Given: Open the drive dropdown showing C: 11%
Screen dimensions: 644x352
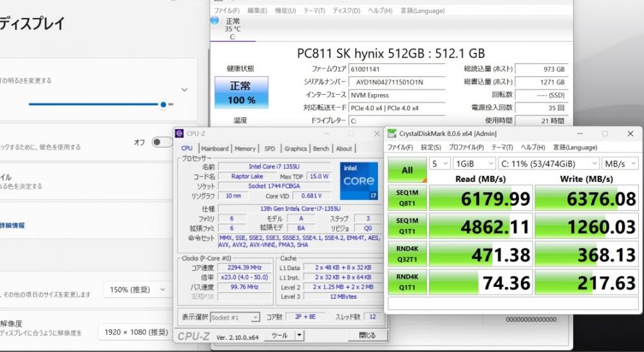Looking at the screenshot, I should (x=549, y=164).
